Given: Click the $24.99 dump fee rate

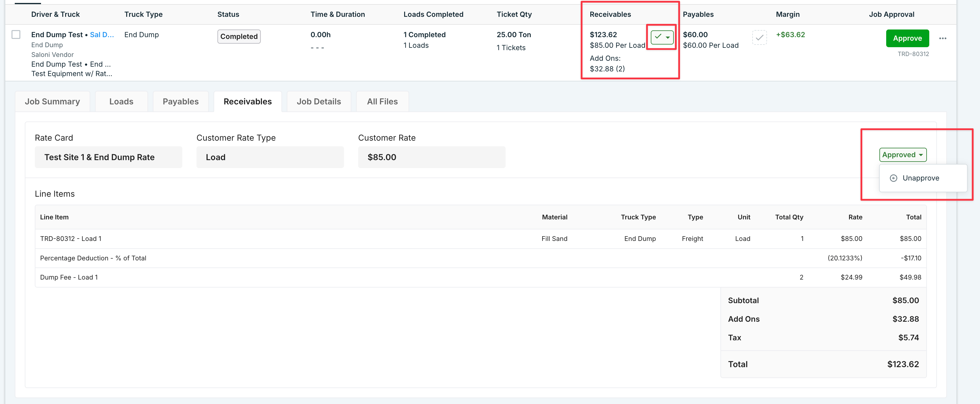Looking at the screenshot, I should (x=851, y=277).
